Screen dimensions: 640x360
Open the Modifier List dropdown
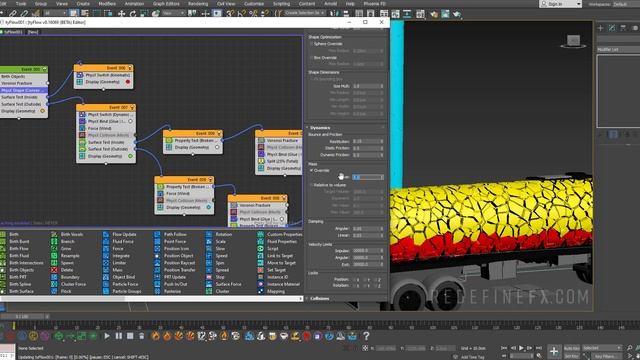coord(618,49)
